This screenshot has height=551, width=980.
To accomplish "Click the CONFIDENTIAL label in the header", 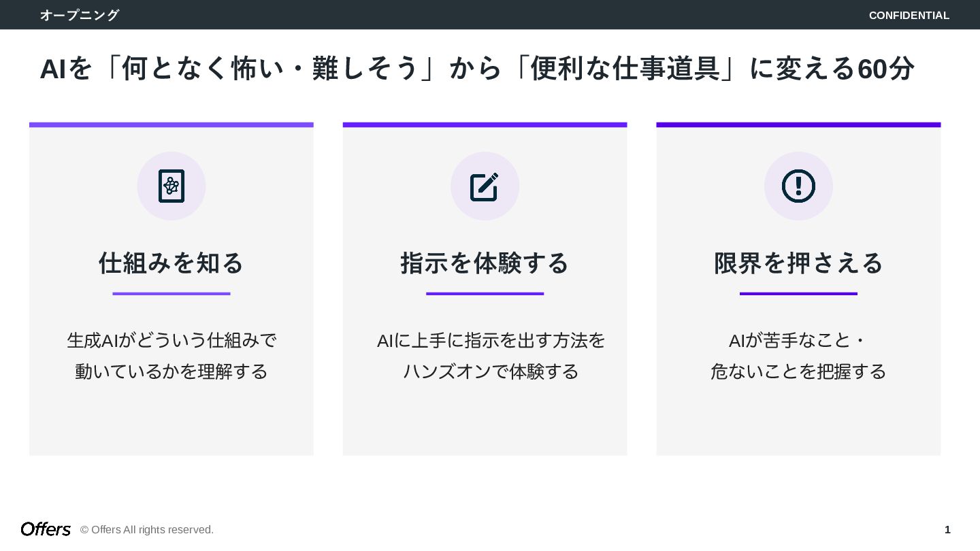I will (x=909, y=15).
